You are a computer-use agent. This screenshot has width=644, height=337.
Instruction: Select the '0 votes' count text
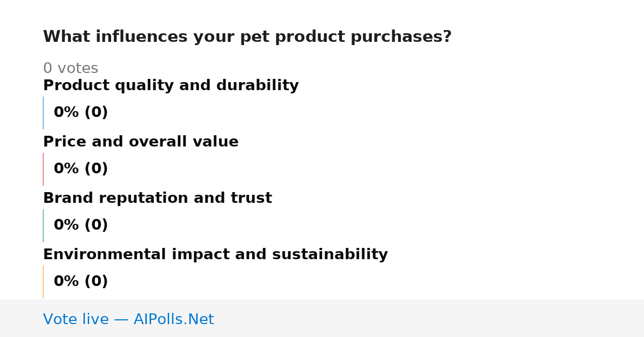pyautogui.click(x=70, y=69)
